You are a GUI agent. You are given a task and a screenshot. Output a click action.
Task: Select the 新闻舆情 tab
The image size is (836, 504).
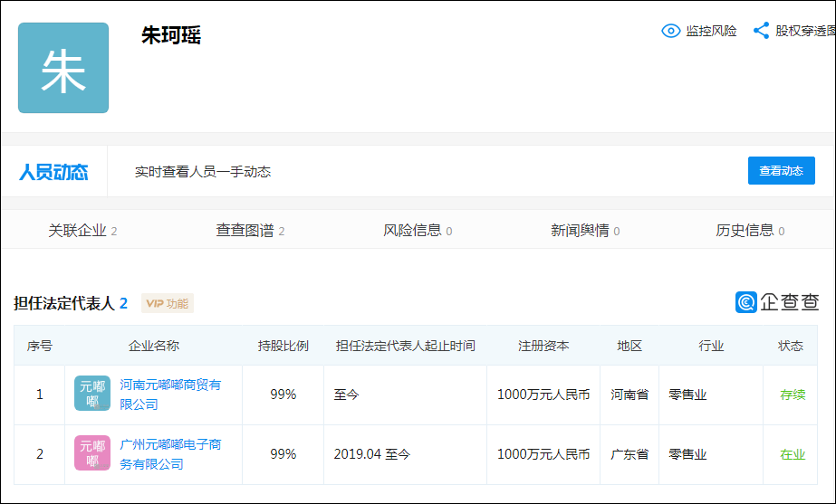pos(585,230)
